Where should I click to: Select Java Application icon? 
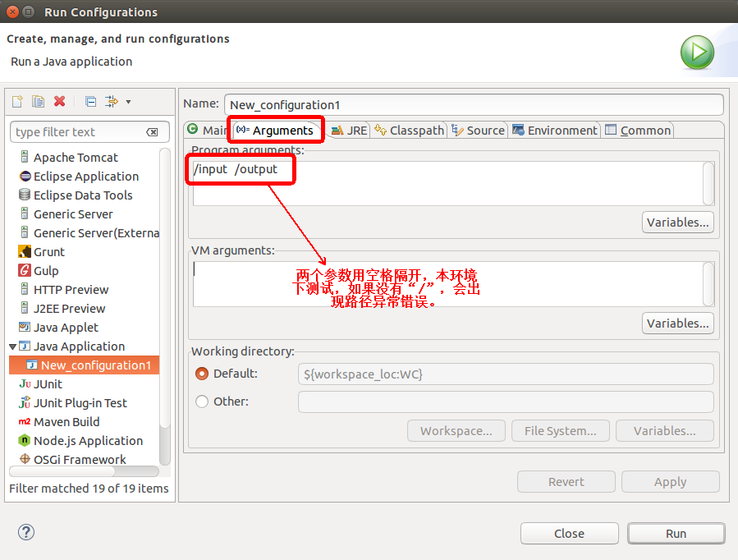(x=25, y=346)
